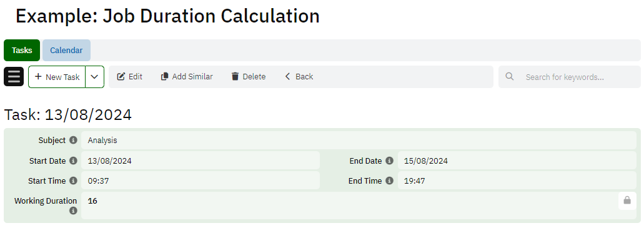Click the Subject field with Analysis
This screenshot has height=228, width=644.
point(359,141)
